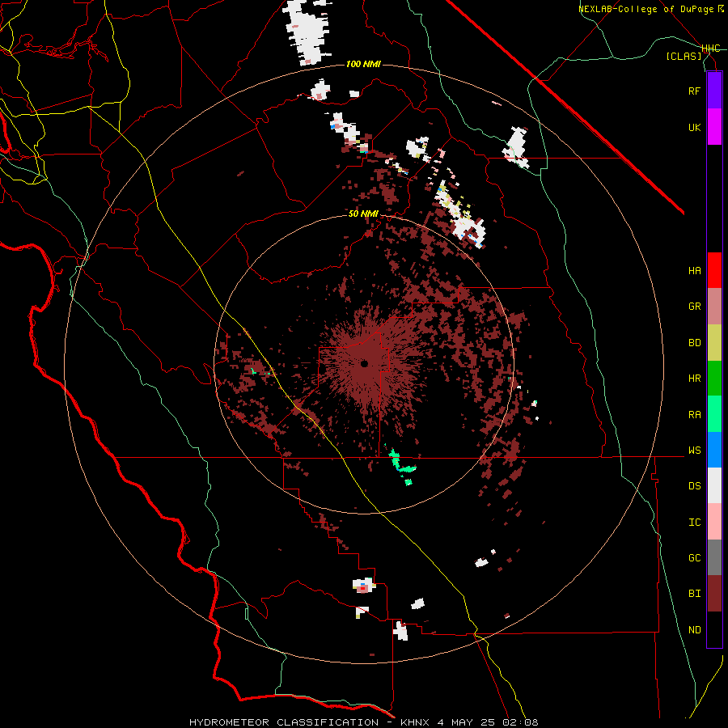Click the RF legend label

(694, 91)
